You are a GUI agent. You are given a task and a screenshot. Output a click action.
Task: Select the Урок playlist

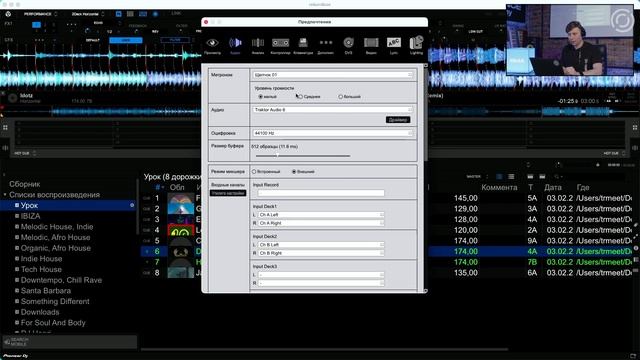click(69, 205)
